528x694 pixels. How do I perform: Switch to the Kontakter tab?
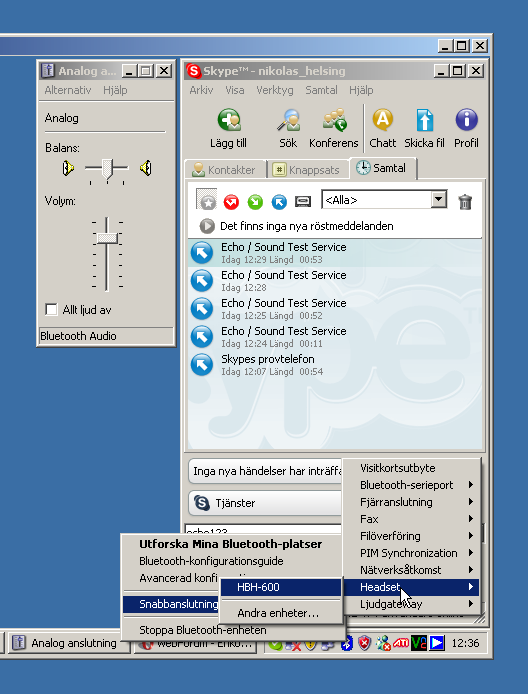(225, 170)
